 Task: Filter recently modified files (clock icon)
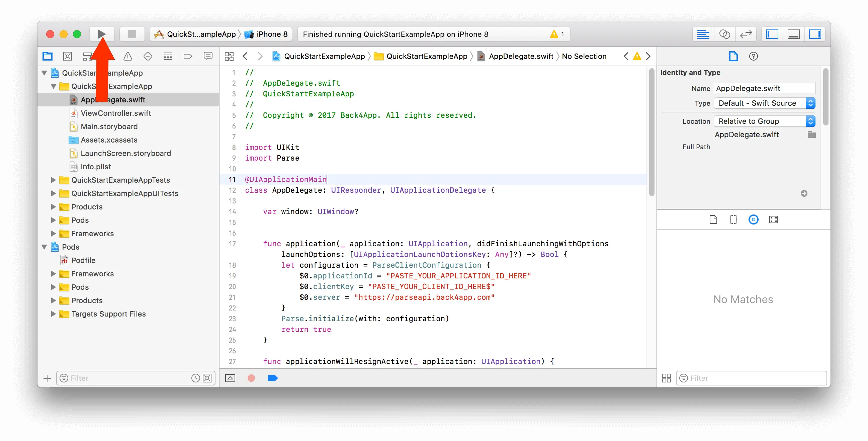[x=195, y=378]
